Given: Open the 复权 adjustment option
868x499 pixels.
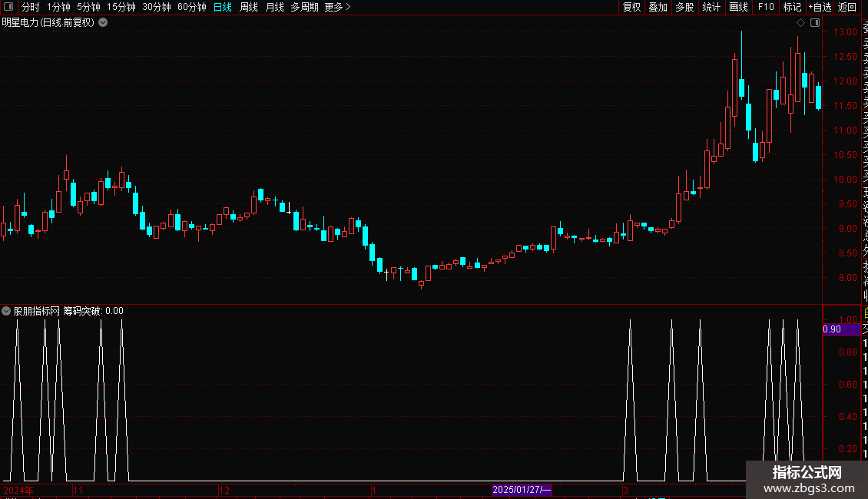Looking at the screenshot, I should (631, 7).
